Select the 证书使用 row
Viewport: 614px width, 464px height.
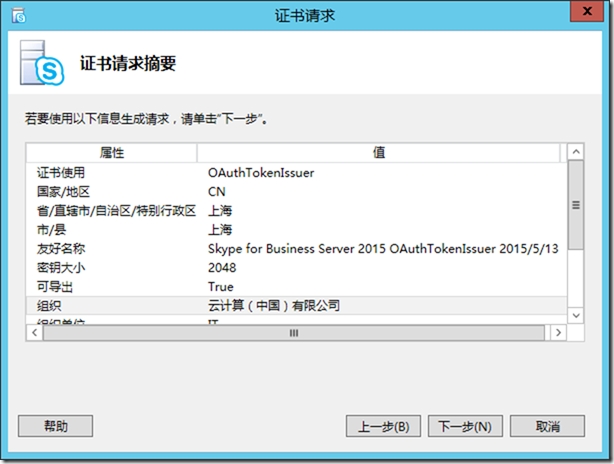296,173
